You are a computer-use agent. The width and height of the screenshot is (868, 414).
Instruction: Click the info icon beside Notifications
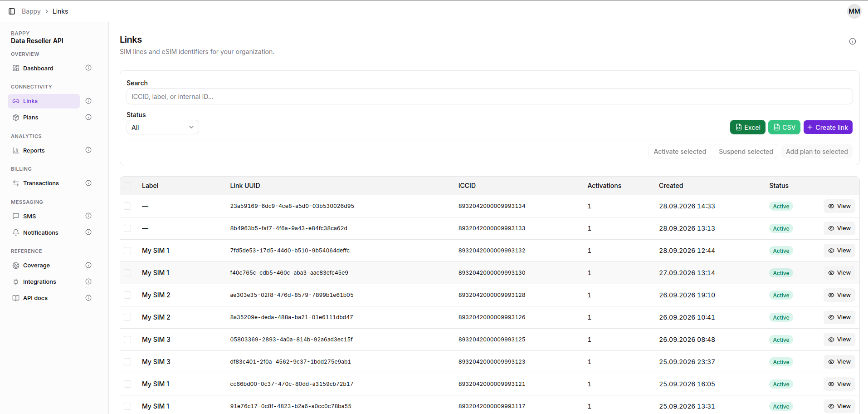point(88,232)
